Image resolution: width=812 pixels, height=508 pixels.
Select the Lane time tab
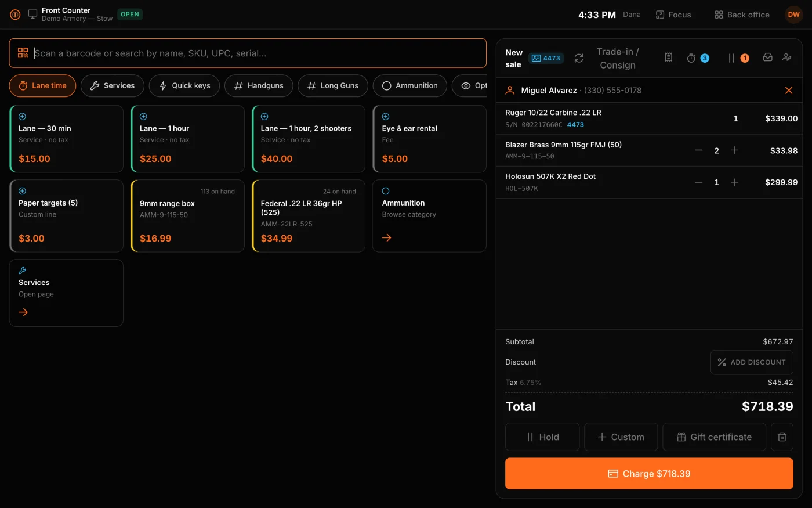[x=42, y=85]
